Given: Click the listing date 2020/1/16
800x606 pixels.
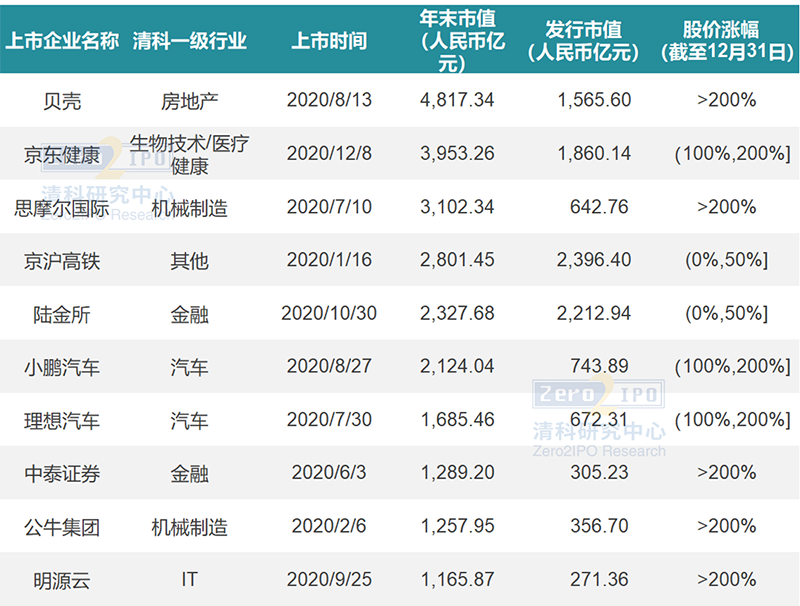Looking at the screenshot, I should click(x=329, y=260).
